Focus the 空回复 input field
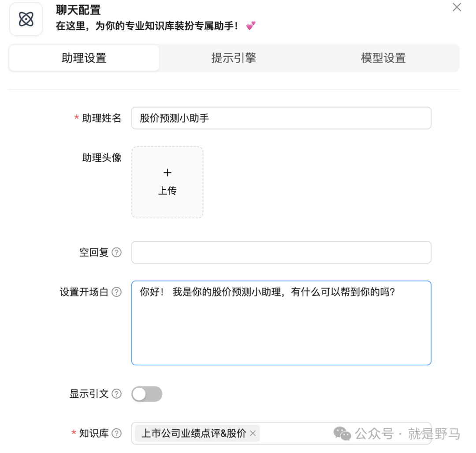This screenshot has height=453, width=476. coord(281,252)
